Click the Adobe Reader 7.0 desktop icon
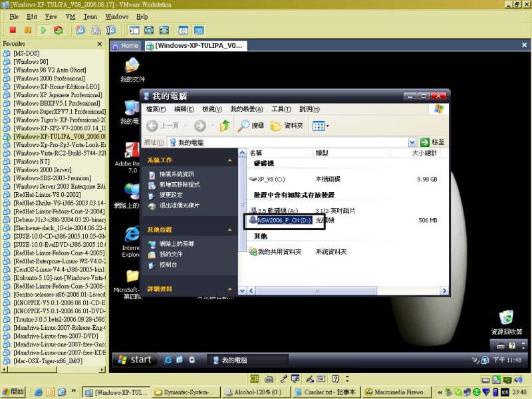 (130, 158)
